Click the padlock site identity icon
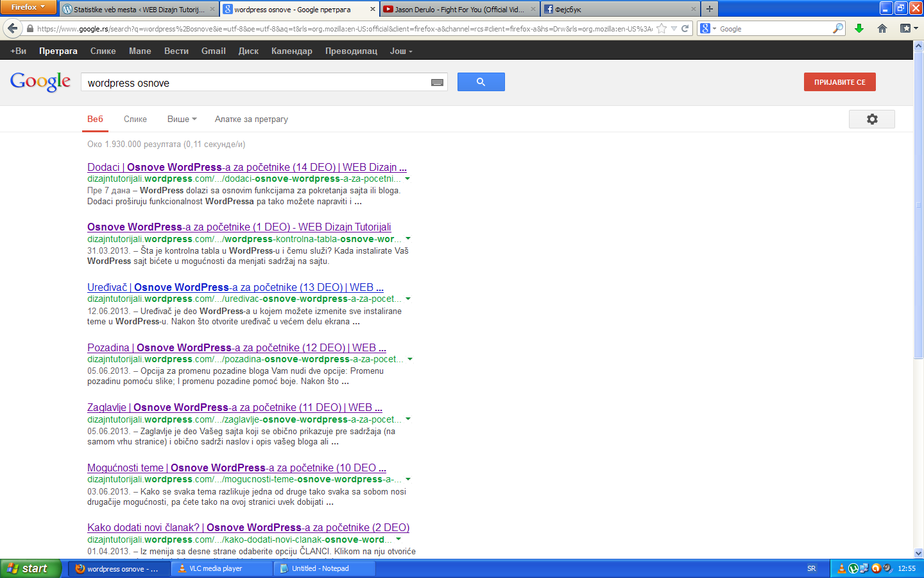This screenshot has width=924, height=578. click(x=30, y=29)
